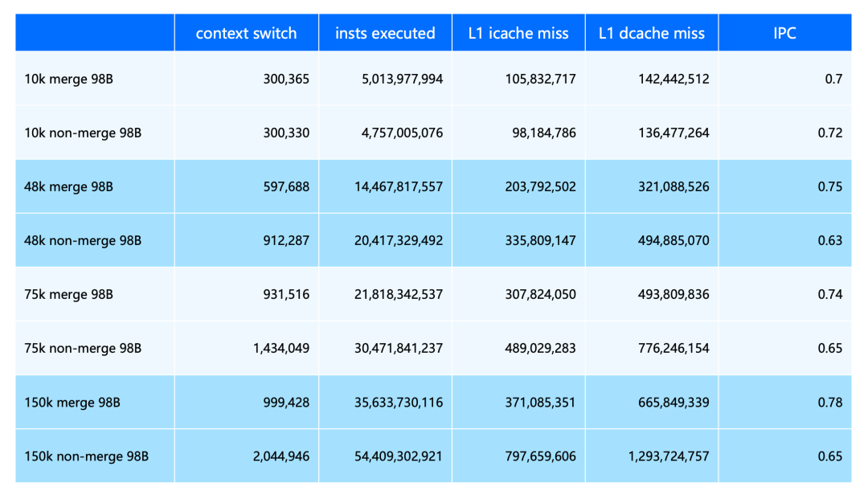
Task: Click context switch value 931,516
Action: point(286,294)
